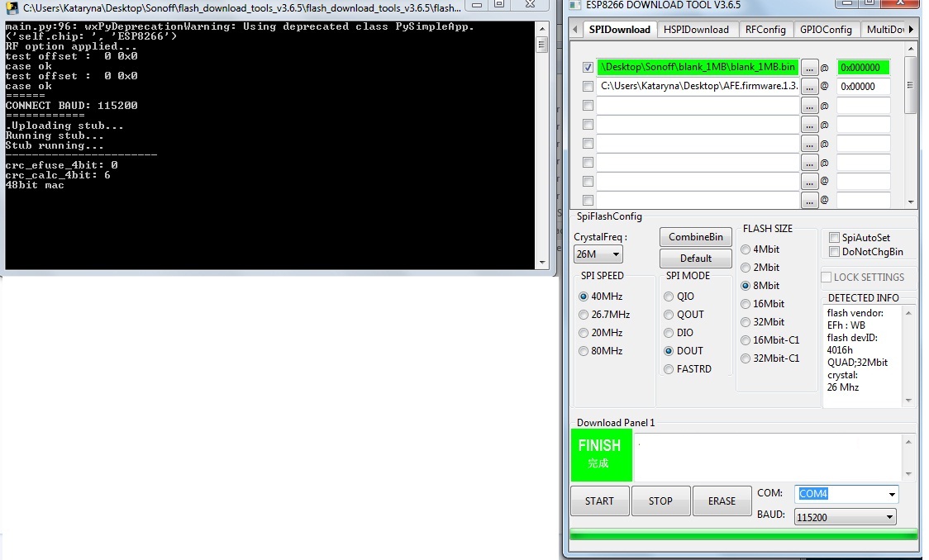Select the DIO SPI mode
The width and height of the screenshot is (929, 560).
pos(669,333)
